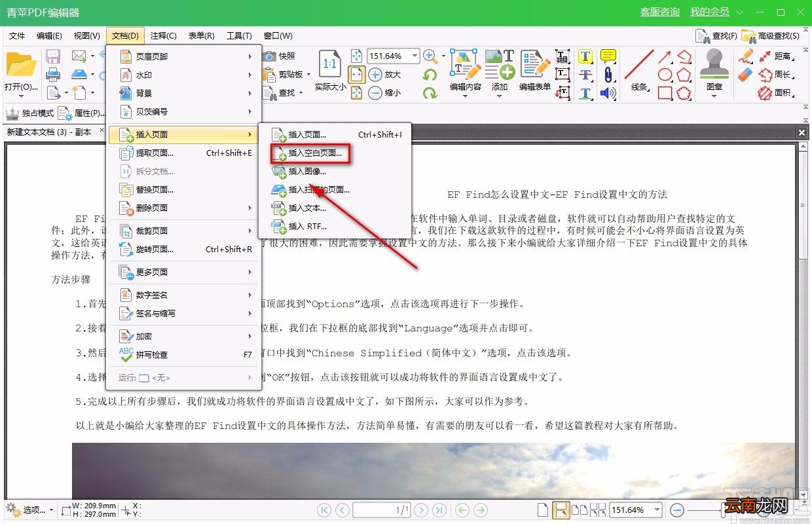This screenshot has height=524, width=812.
Task: Select the Highlight text tool
Action: click(x=585, y=56)
